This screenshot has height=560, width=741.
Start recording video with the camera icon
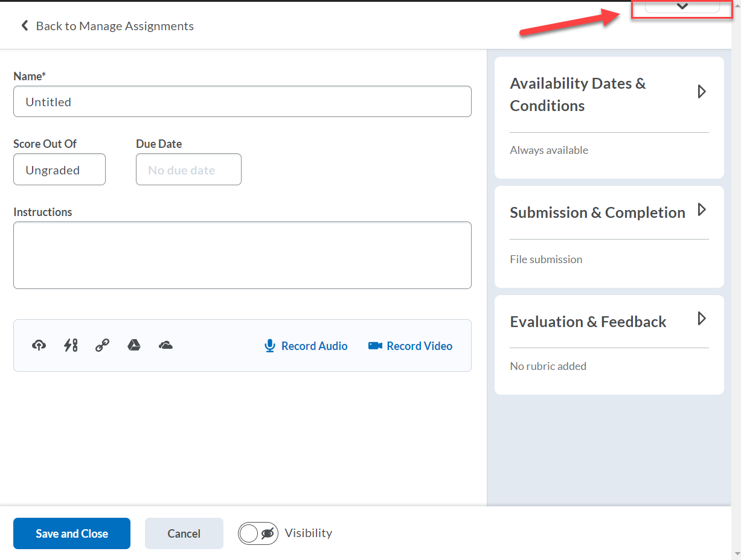[x=374, y=345]
